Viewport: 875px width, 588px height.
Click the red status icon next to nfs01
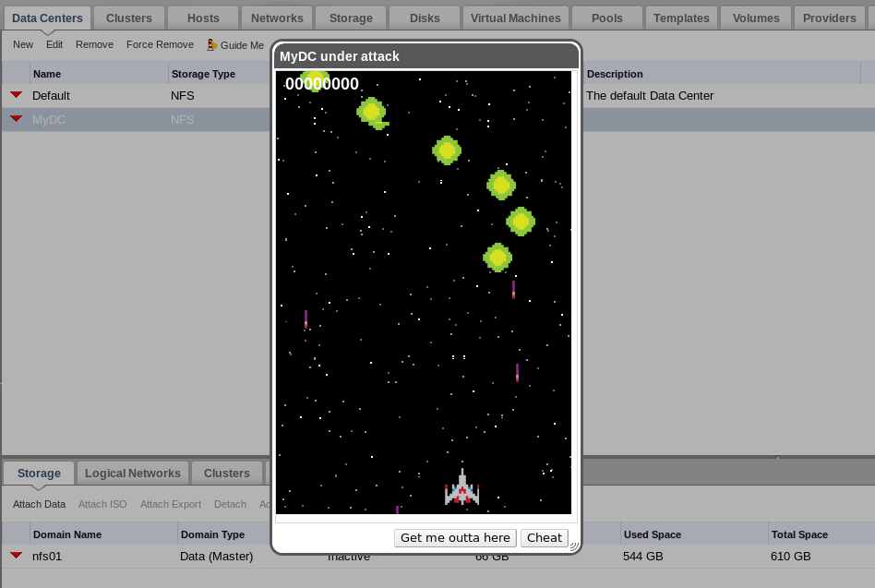point(16,556)
